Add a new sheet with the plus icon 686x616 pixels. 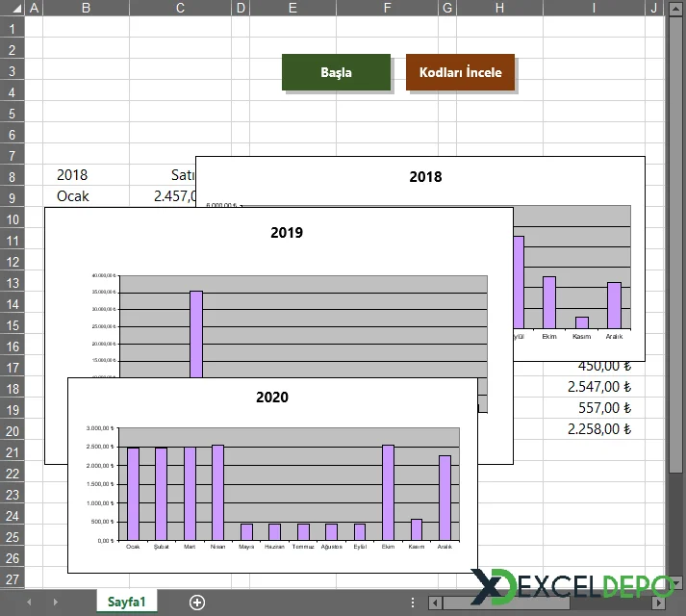(x=197, y=603)
